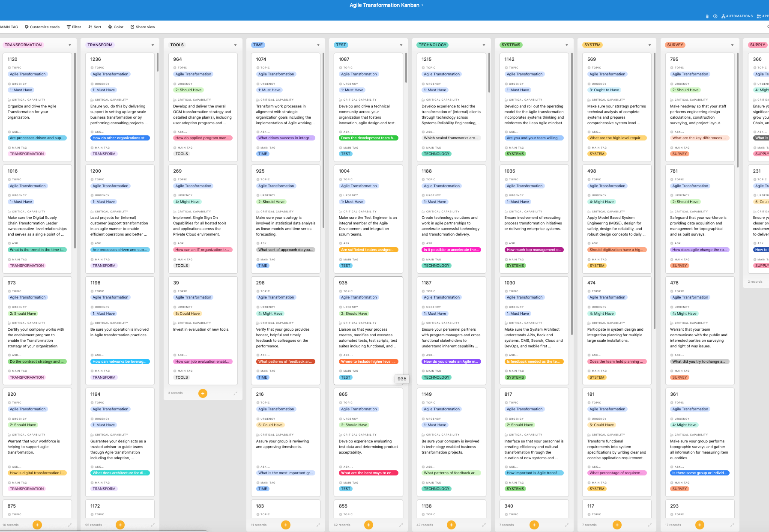The width and height of the screenshot is (769, 532).
Task: Open the Filter menu
Action: pos(74,27)
